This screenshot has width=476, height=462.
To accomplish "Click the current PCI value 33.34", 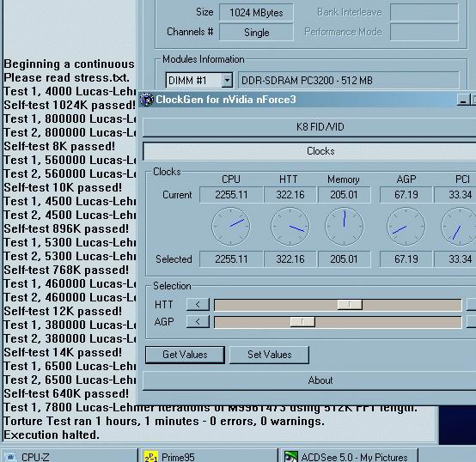I will (x=455, y=195).
